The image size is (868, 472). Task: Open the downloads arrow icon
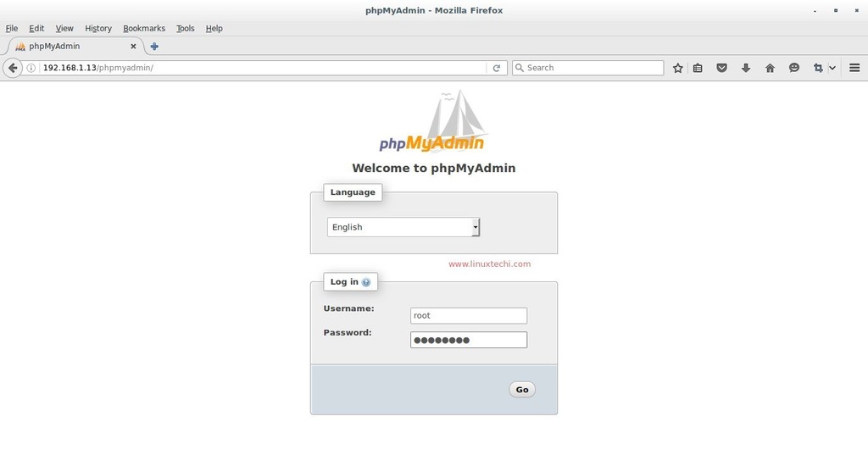(746, 68)
